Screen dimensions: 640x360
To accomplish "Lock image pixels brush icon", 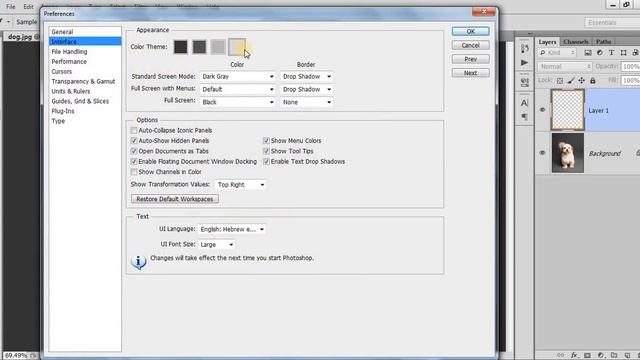I will tap(571, 80).
